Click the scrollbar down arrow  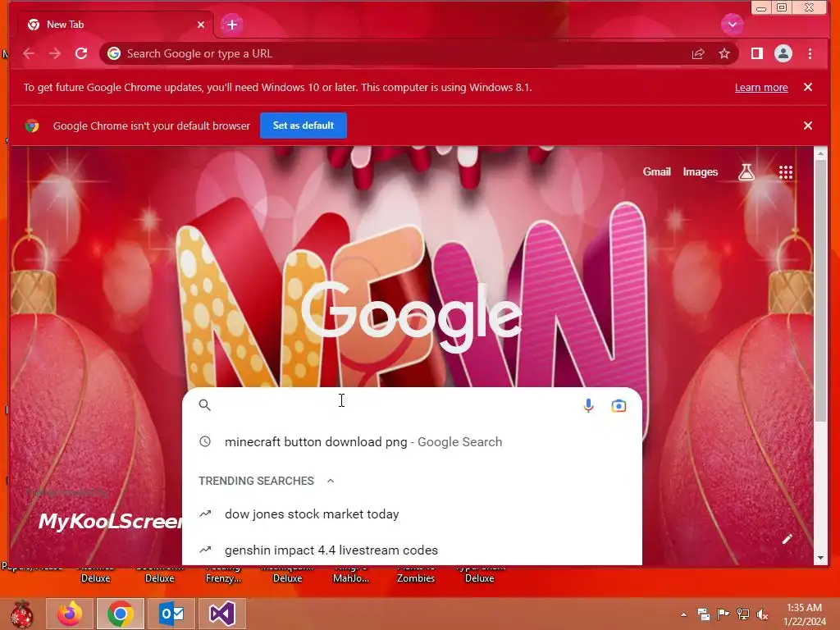click(820, 558)
